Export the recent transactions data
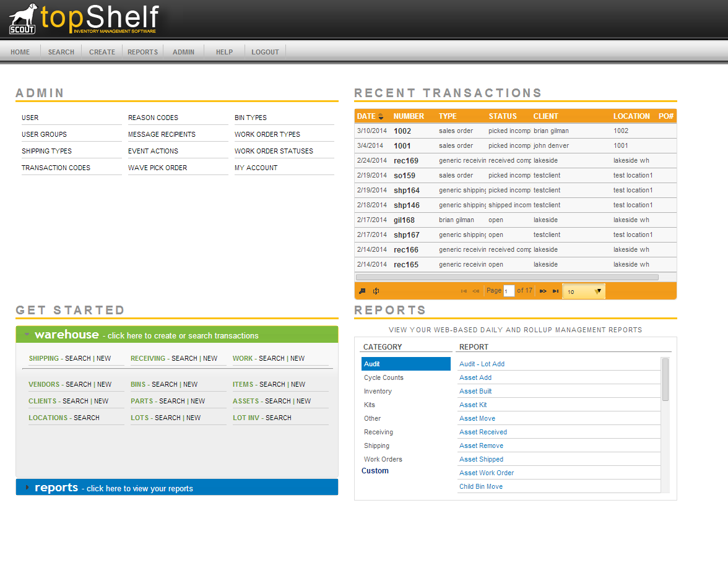Screen dimensions: 728x581 tap(362, 291)
